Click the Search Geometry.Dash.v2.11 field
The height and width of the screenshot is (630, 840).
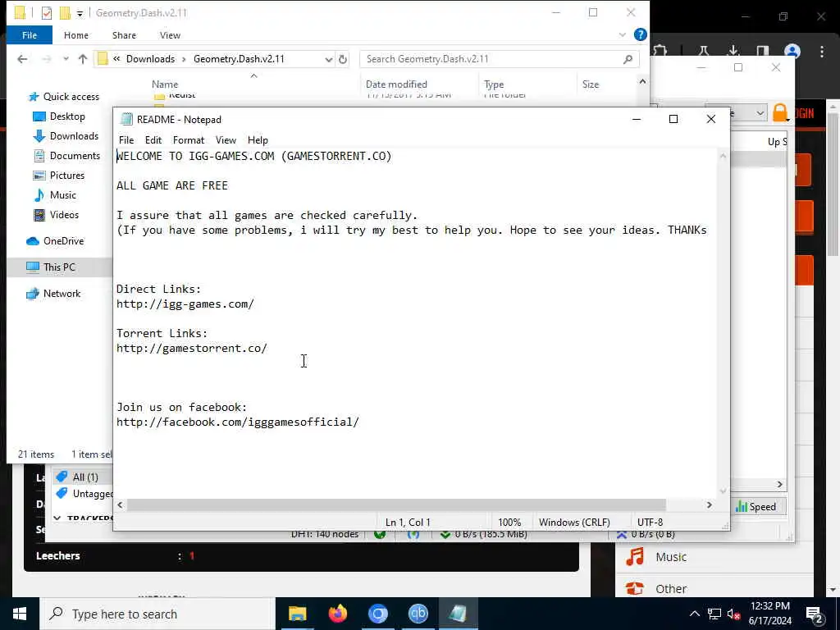click(x=500, y=59)
